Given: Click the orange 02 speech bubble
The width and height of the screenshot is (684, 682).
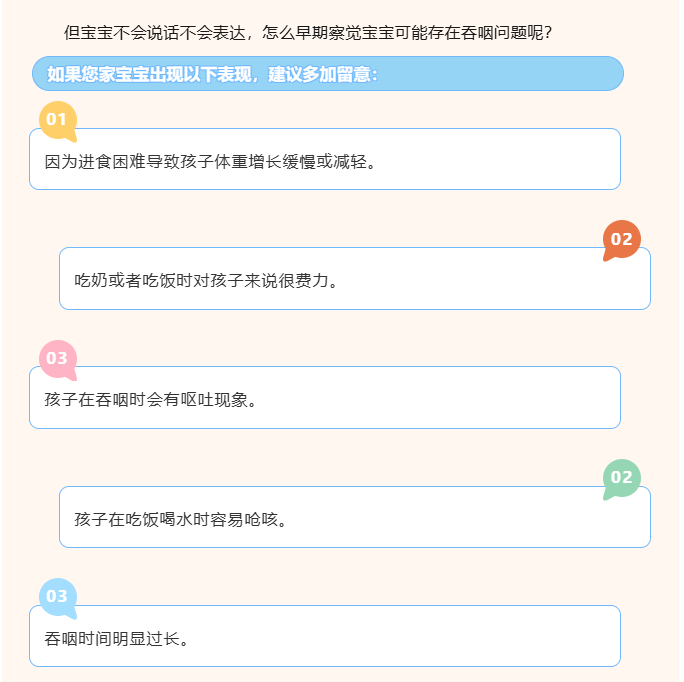Looking at the screenshot, I should pyautogui.click(x=622, y=239).
